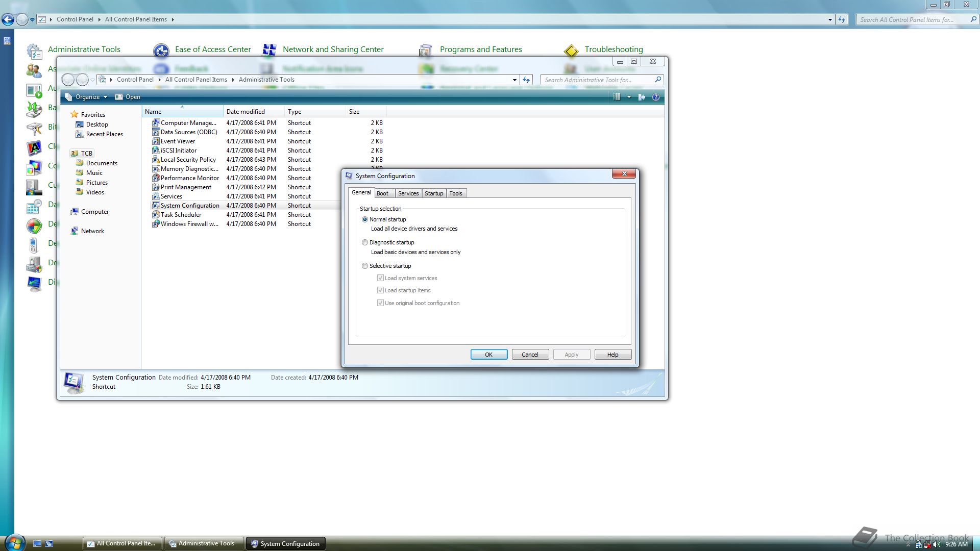The width and height of the screenshot is (980, 551).
Task: Sort by the Date modified column header
Action: click(x=254, y=112)
